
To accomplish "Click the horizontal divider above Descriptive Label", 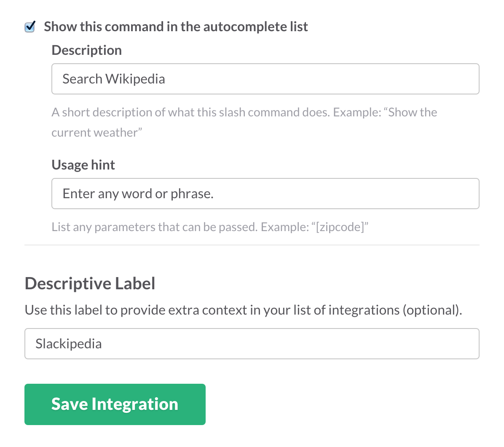I will [x=252, y=245].
